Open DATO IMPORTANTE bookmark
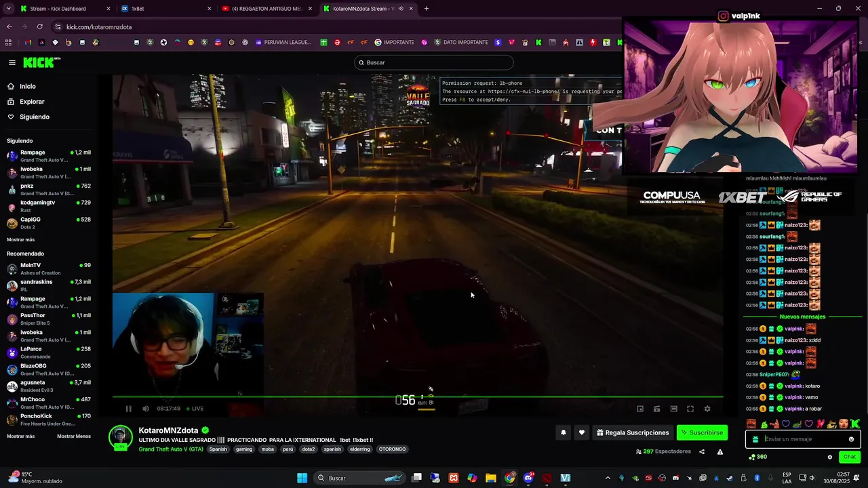Viewport: 868px width, 488px height. (460, 42)
